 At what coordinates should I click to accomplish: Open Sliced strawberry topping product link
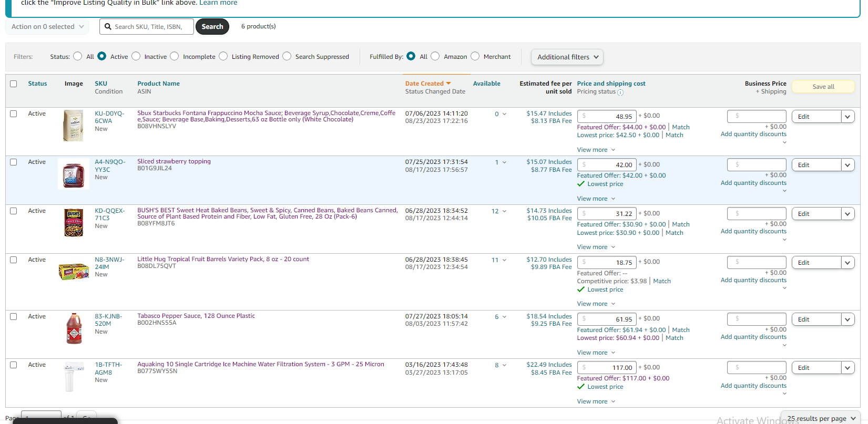coord(174,161)
